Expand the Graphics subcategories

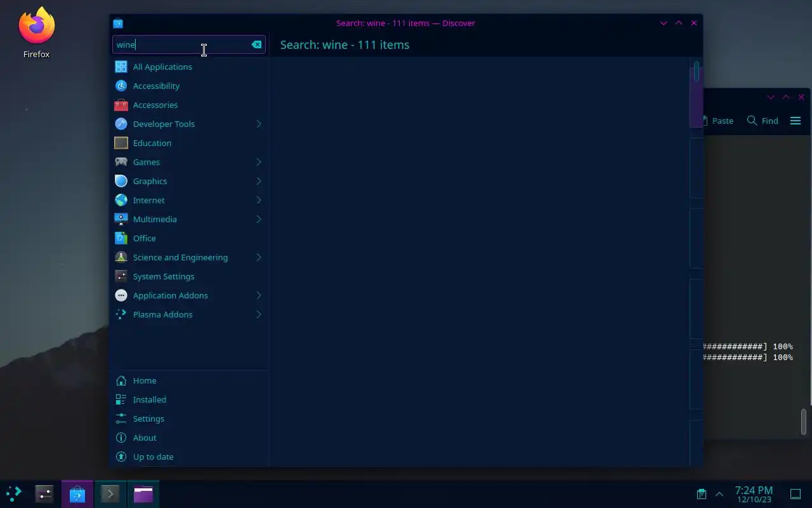pyautogui.click(x=259, y=181)
